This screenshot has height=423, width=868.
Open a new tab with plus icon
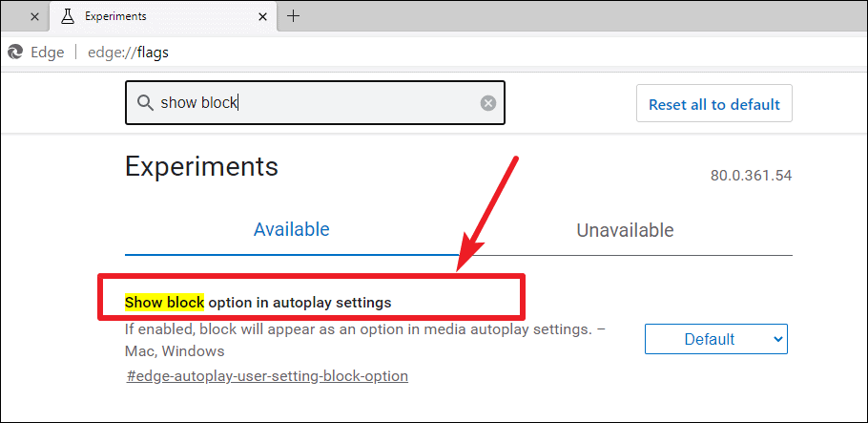point(294,16)
